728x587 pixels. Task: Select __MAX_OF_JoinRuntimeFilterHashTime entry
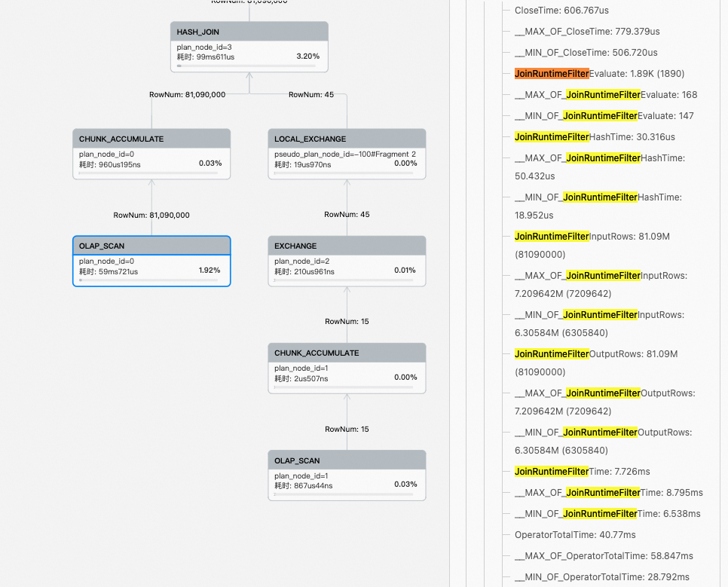click(x=600, y=167)
